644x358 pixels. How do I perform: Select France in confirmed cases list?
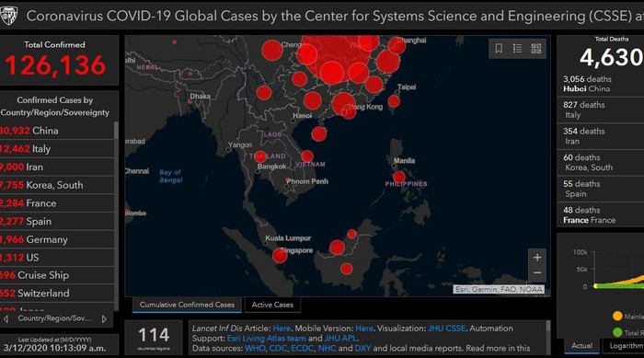(x=57, y=203)
